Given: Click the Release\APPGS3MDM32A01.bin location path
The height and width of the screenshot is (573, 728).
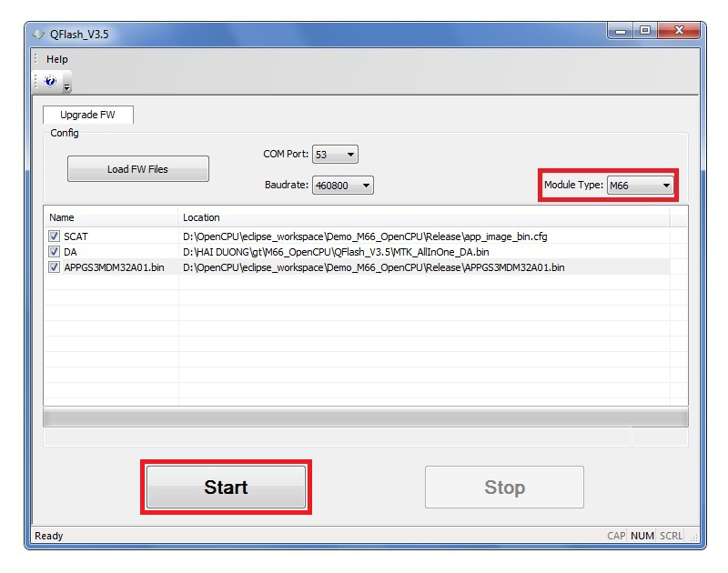Looking at the screenshot, I should [374, 267].
